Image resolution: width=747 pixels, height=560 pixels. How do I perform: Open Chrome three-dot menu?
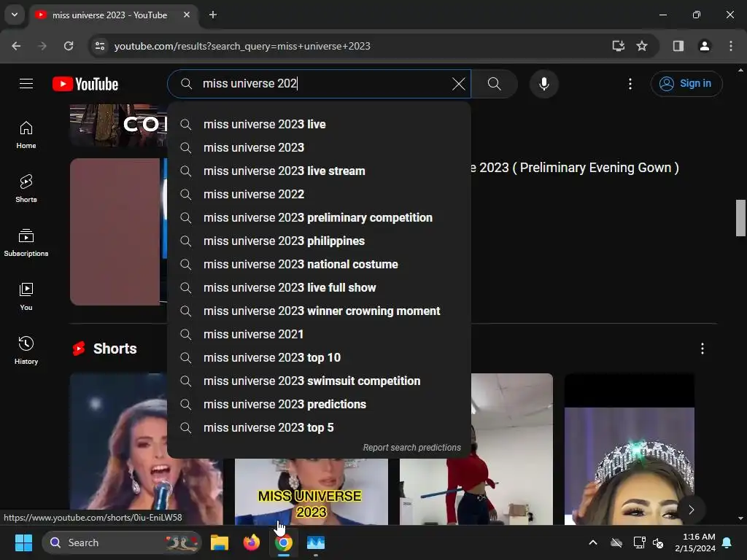(730, 46)
